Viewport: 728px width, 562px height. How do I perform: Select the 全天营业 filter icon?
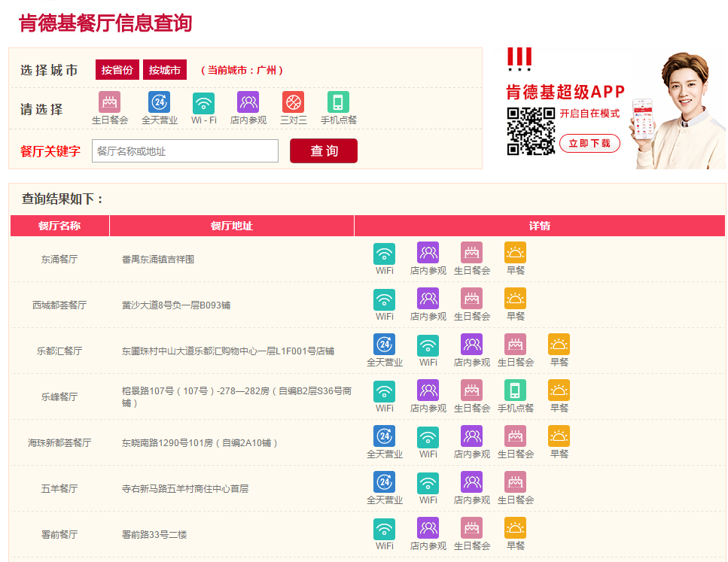click(160, 102)
